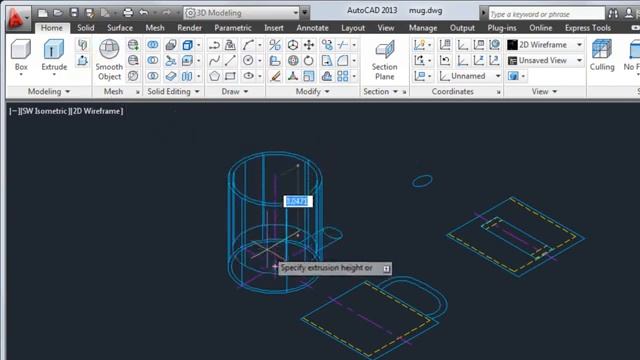Select the Extrude tool
Viewport: 640px width, 360px height.
coord(54,57)
